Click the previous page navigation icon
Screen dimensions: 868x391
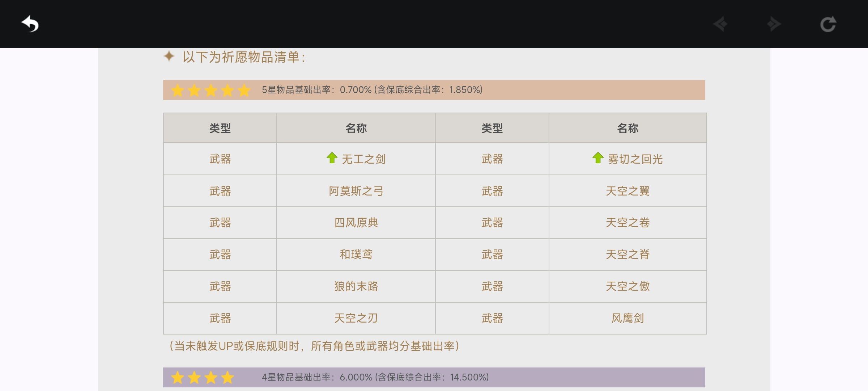[720, 24]
